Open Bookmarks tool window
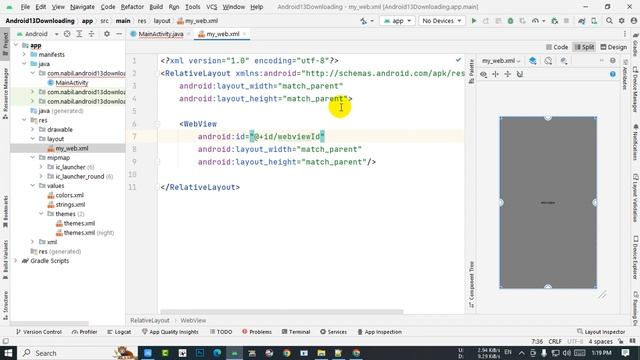 coord(5,211)
